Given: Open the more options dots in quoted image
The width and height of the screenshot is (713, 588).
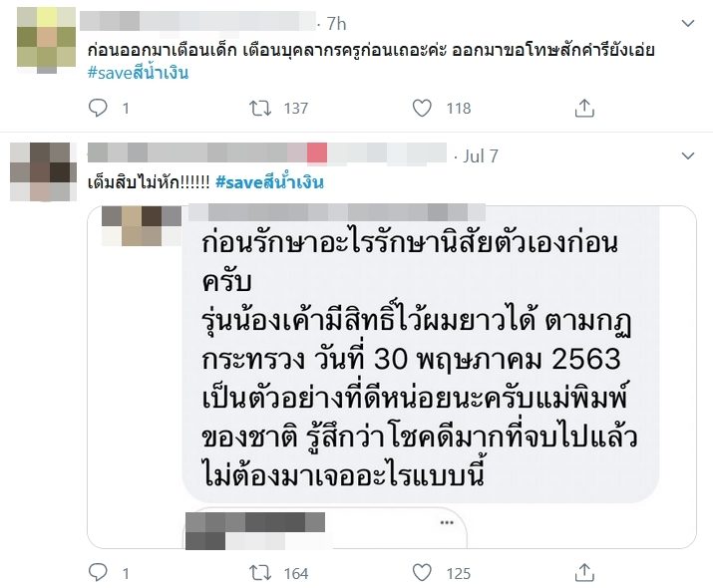Looking at the screenshot, I should click(447, 522).
